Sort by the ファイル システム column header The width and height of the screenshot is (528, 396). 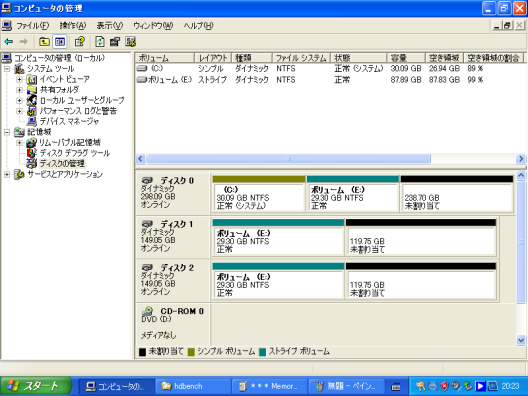[301, 58]
